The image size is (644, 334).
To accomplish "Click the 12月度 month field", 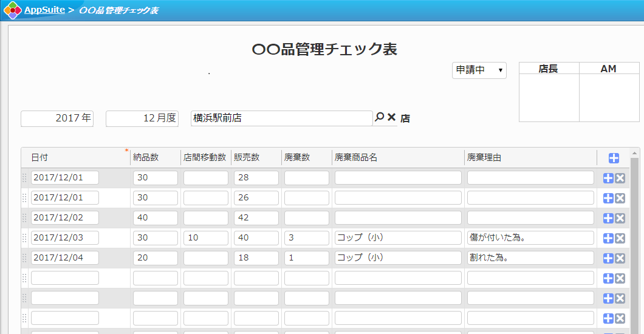I will coord(142,118).
